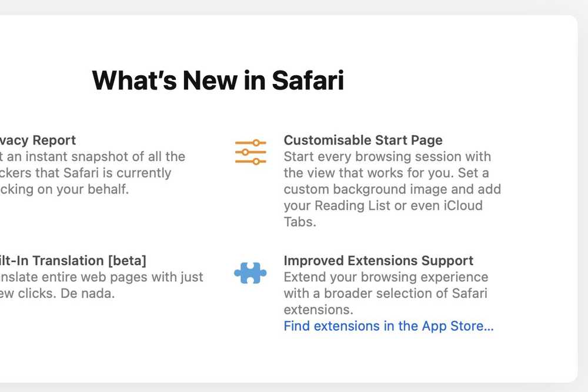
Task: Click the orange sliders Start Page icon
Action: tap(250, 152)
